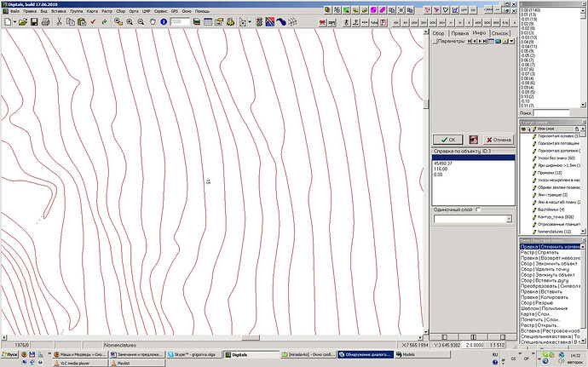Switch to the Сбор tab
This screenshot has width=588, height=367.
[438, 33]
